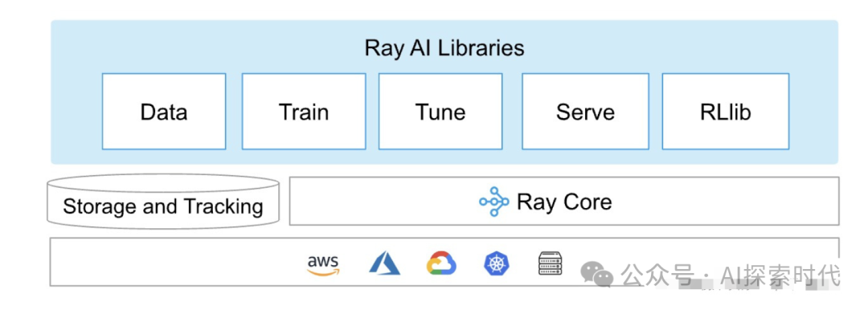Click the Ray Core text label
The width and height of the screenshot is (868, 310).
tap(564, 202)
